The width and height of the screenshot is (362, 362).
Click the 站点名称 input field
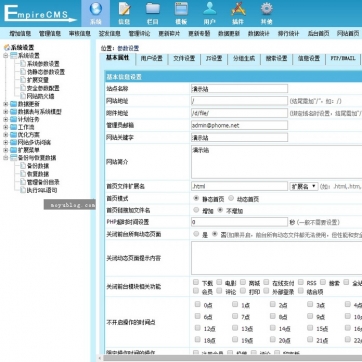click(239, 89)
